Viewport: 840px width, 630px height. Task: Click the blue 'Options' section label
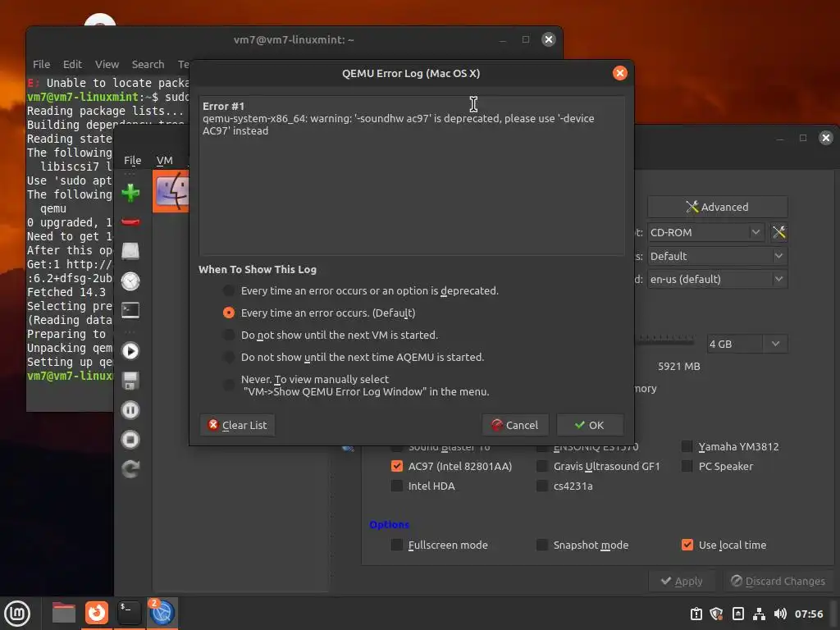point(390,524)
